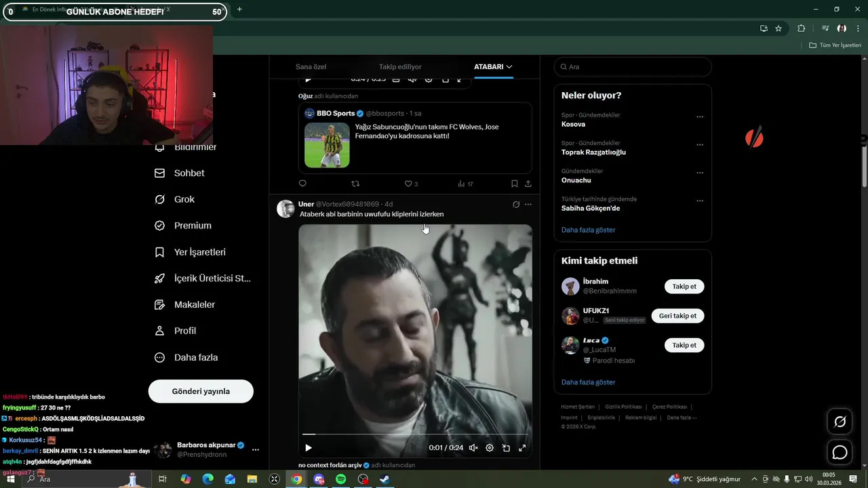Screen dimensions: 868x488
Task: Open the Çerez Politikası footer link
Action: point(669,407)
